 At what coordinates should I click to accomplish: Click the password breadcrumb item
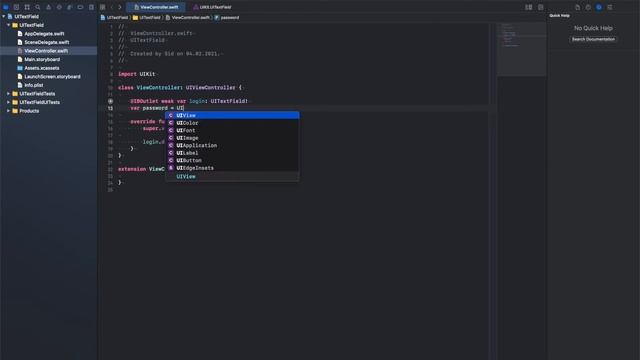pyautogui.click(x=227, y=18)
